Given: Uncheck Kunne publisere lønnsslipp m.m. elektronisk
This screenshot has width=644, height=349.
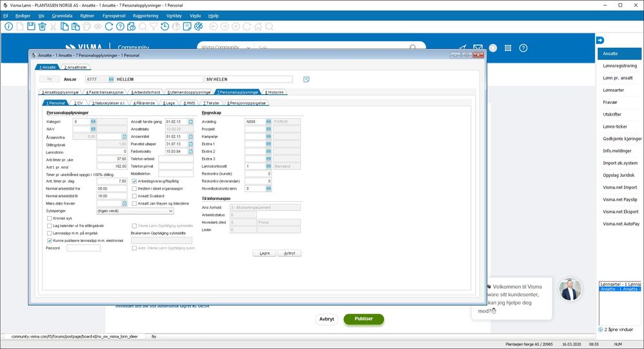Looking at the screenshot, I should pyautogui.click(x=49, y=241).
